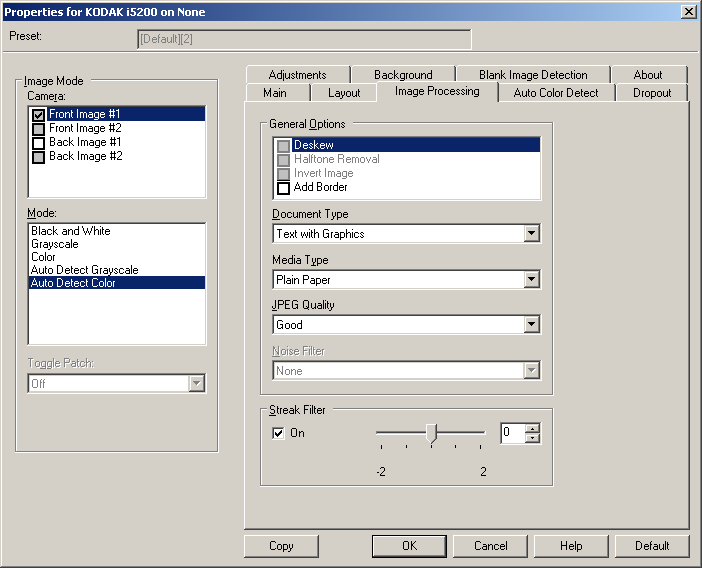Switch to the Adjustments tab
The height and width of the screenshot is (568, 702).
[297, 75]
